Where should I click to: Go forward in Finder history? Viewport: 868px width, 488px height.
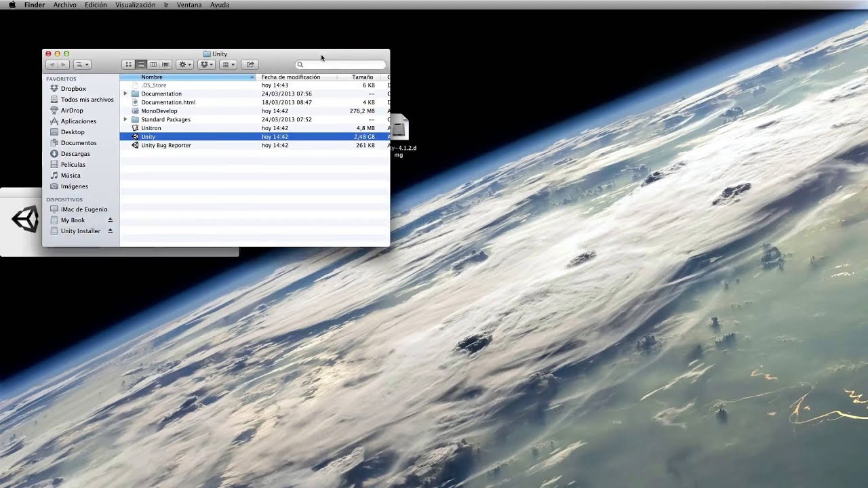[64, 64]
